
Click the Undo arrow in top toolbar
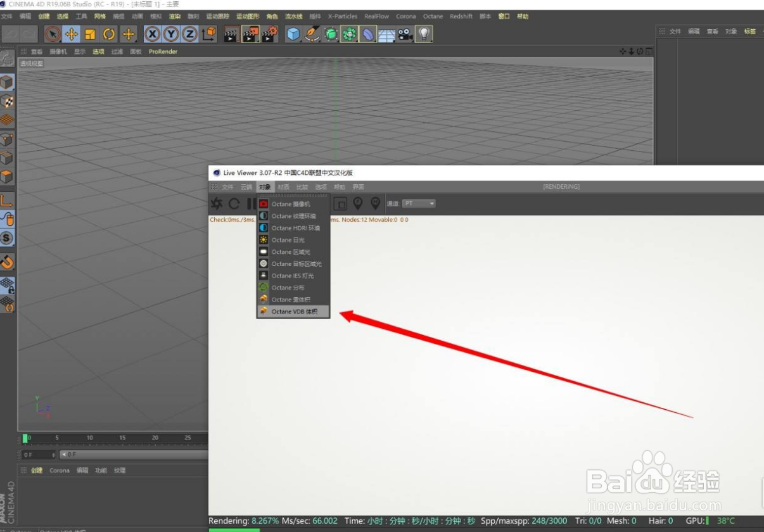coord(11,34)
